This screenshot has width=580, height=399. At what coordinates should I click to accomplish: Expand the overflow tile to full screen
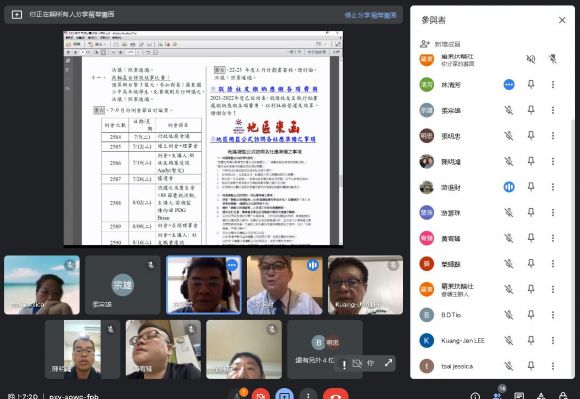click(388, 363)
